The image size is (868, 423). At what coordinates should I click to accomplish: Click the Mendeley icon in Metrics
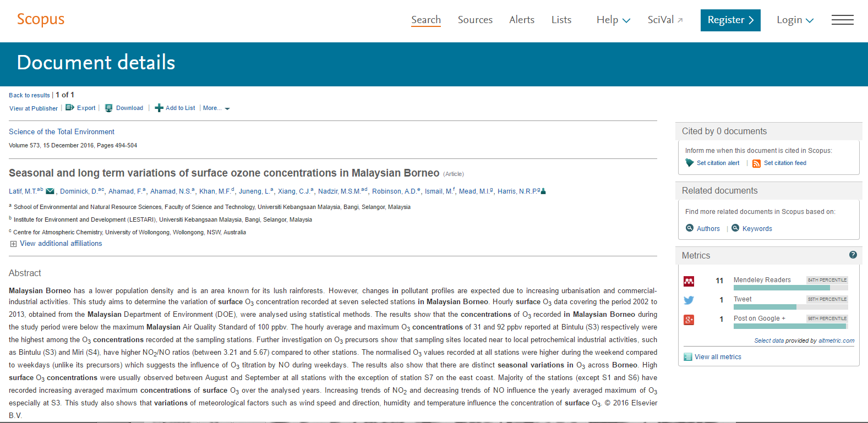689,281
